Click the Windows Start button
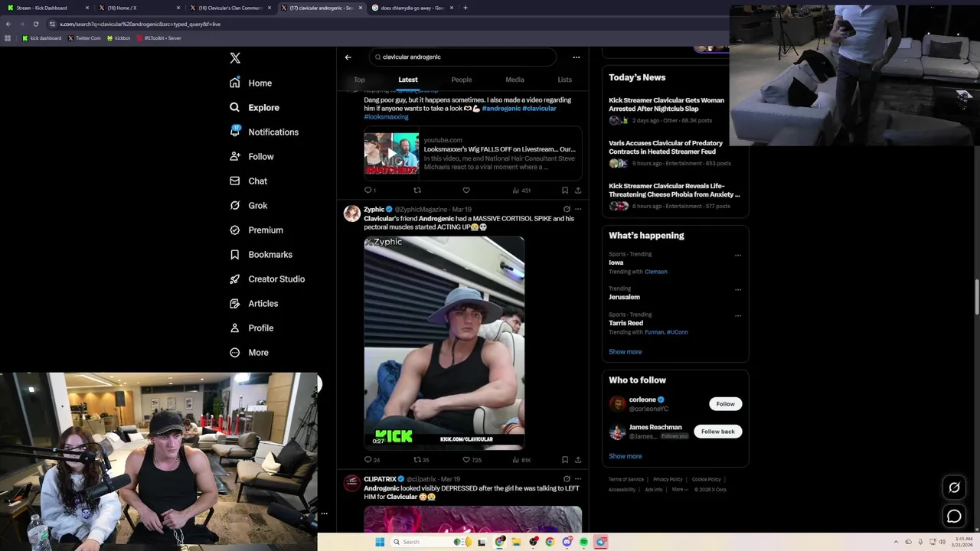 click(x=380, y=542)
